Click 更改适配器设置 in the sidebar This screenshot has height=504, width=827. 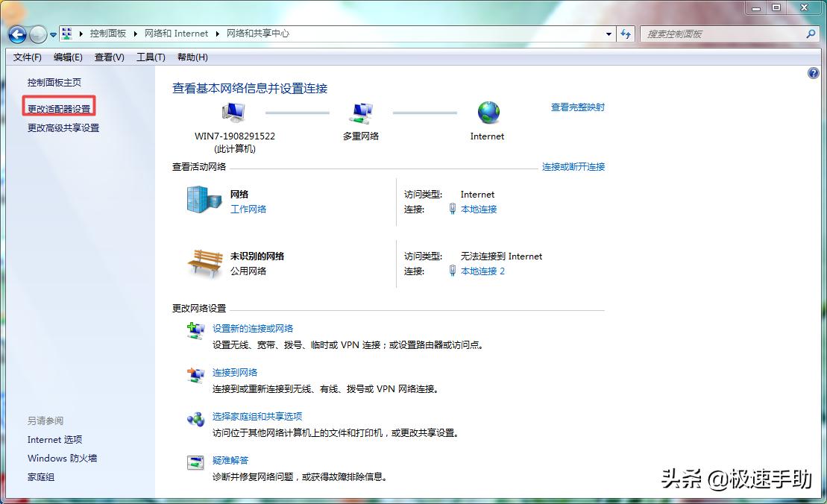pyautogui.click(x=59, y=105)
